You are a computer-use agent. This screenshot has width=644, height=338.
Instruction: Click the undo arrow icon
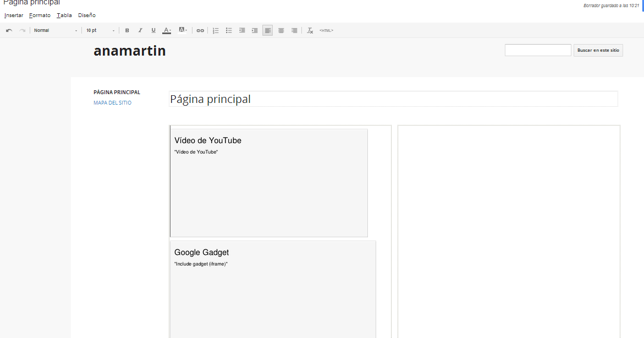coord(9,30)
